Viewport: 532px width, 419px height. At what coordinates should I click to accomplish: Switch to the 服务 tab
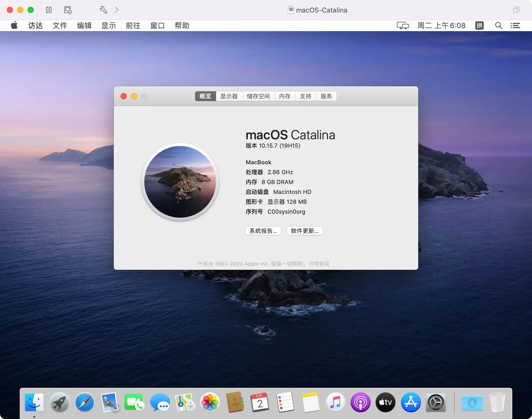tap(326, 96)
